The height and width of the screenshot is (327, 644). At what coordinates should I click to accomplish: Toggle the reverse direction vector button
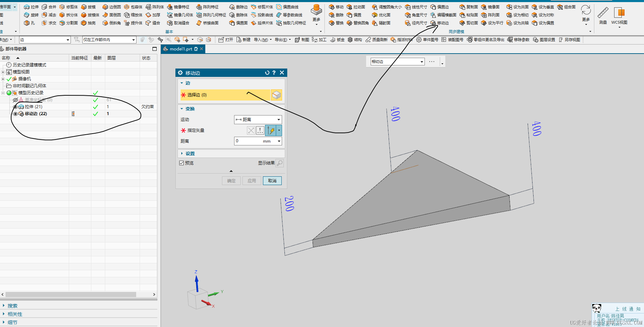click(x=251, y=130)
